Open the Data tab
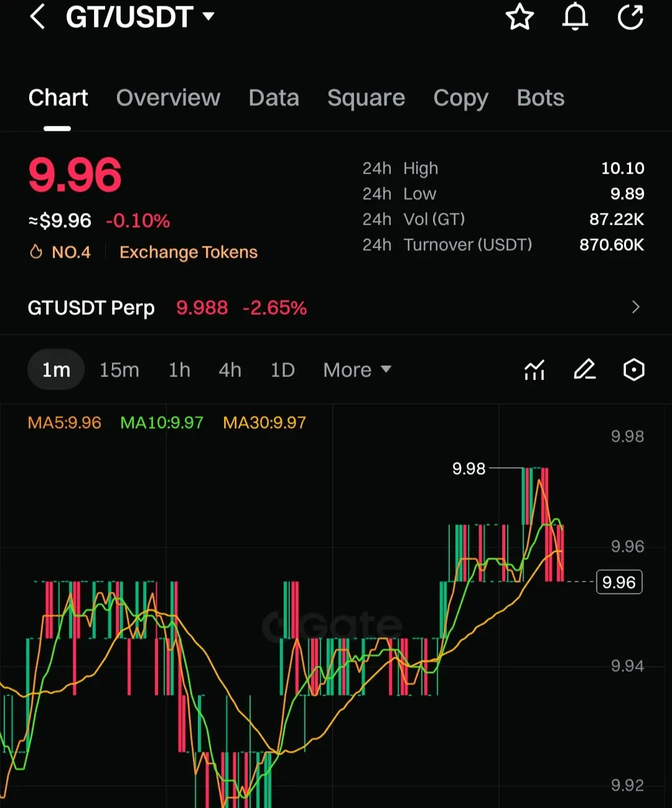 click(x=274, y=98)
